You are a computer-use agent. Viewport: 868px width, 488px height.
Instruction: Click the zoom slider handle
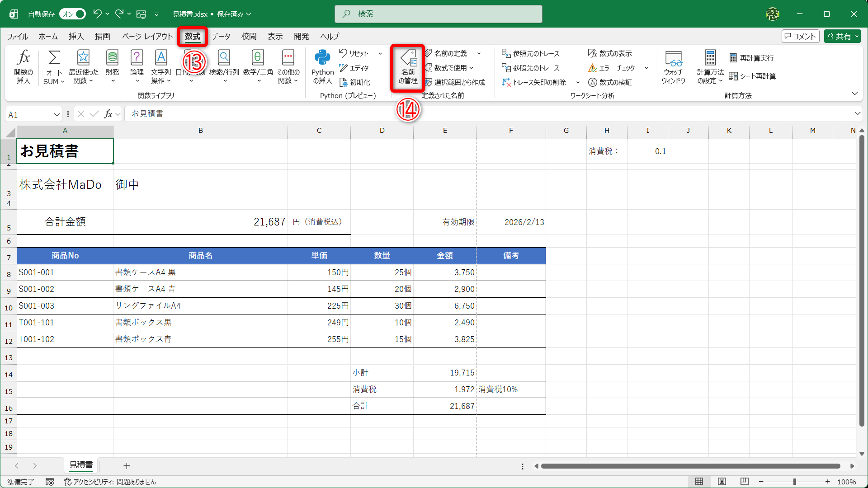pyautogui.click(x=794, y=482)
